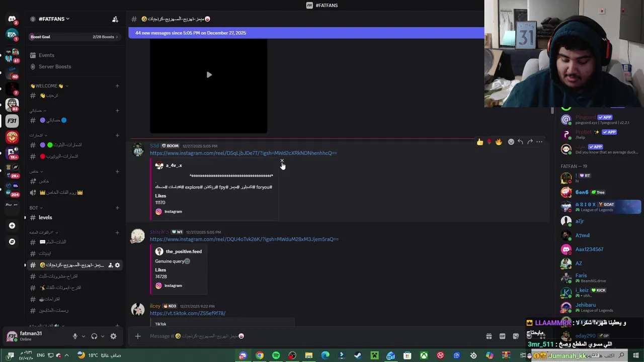The image size is (644, 362).
Task: Open Chrome from the taskbar
Action: (260, 355)
